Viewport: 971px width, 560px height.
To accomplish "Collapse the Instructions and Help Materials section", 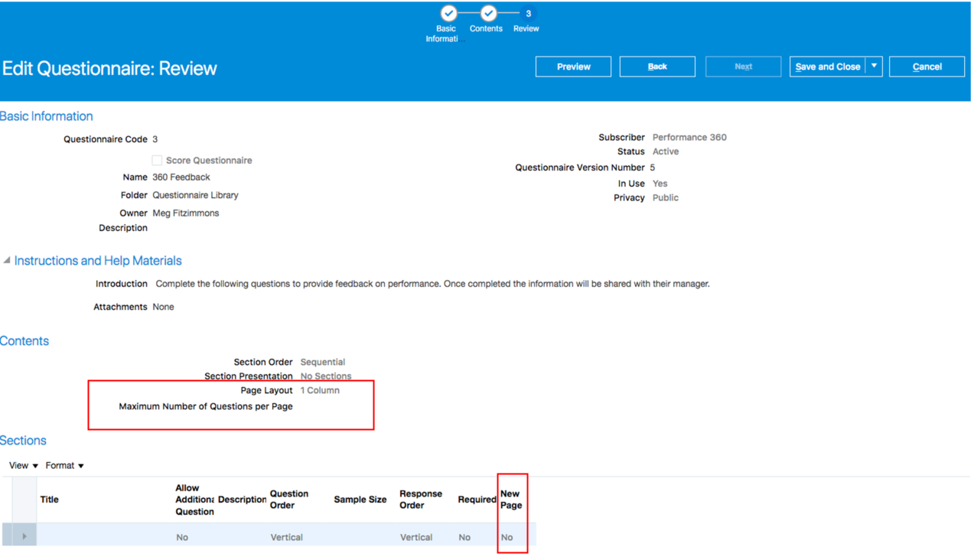I will coord(7,260).
